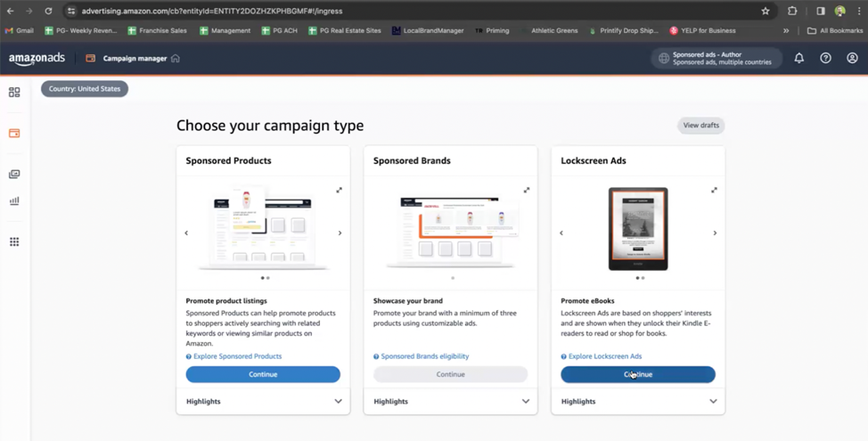Open the All Bookmarks folder

[x=835, y=30]
